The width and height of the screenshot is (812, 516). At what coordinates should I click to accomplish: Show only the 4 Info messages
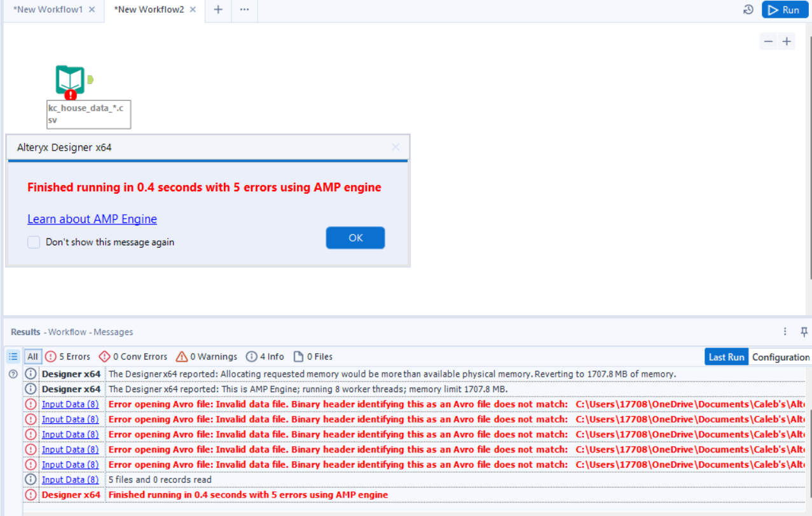click(265, 356)
